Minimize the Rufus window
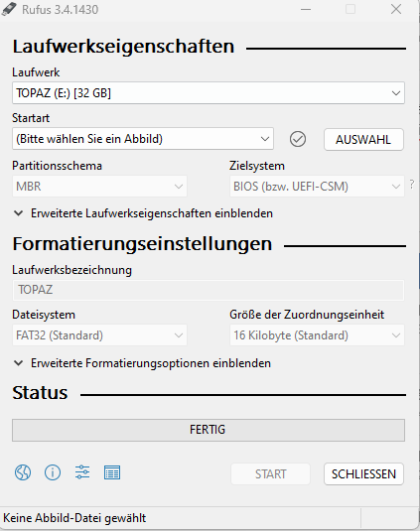The width and height of the screenshot is (420, 531). pos(306,10)
